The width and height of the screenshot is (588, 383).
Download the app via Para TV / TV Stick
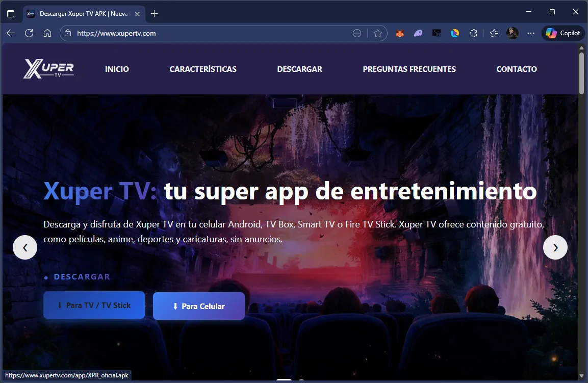[x=94, y=304]
